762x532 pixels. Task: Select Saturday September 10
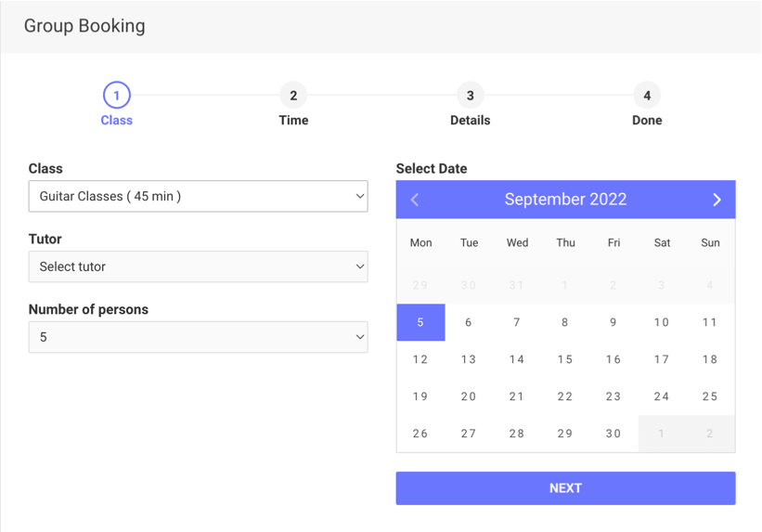pyautogui.click(x=662, y=322)
